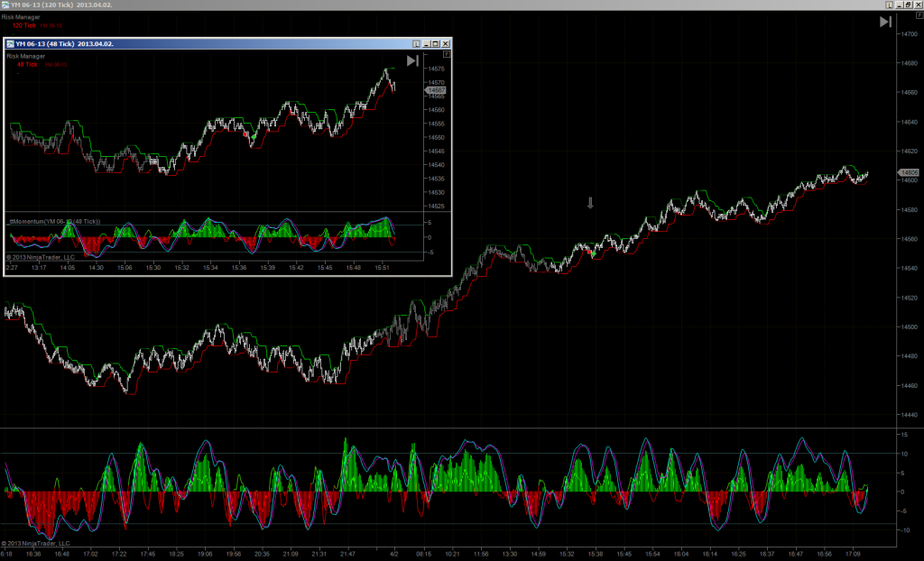Viewport: 924px width, 561px height.
Task: Select the 14567 price marker on the 48 Tick axis
Action: click(436, 90)
